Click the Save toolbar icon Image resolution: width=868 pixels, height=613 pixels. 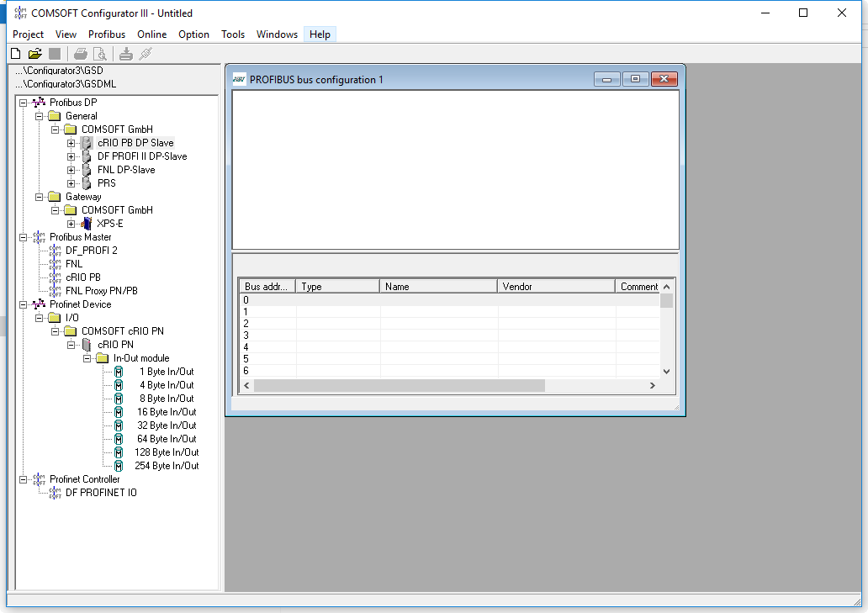pos(54,54)
